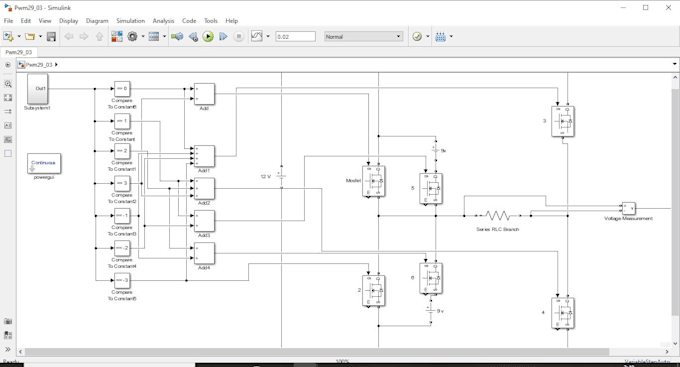Click the Fit to View palette icon

click(x=8, y=98)
